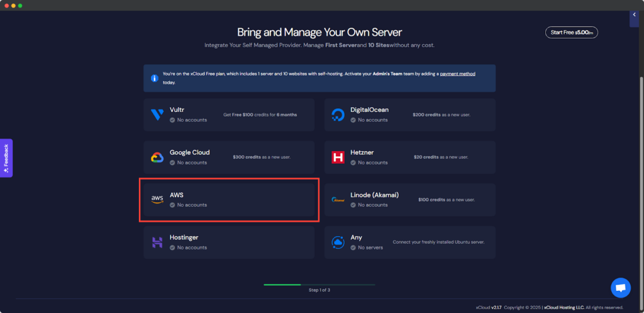The height and width of the screenshot is (313, 644).
Task: Select the Linode Akamai logo icon
Action: [338, 200]
